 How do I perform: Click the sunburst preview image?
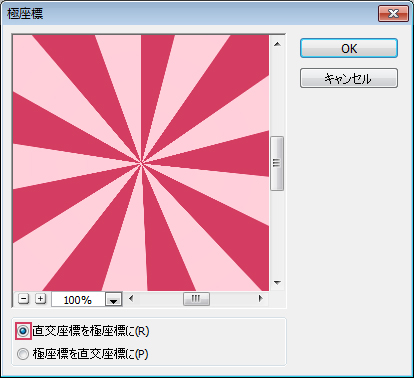pos(141,163)
